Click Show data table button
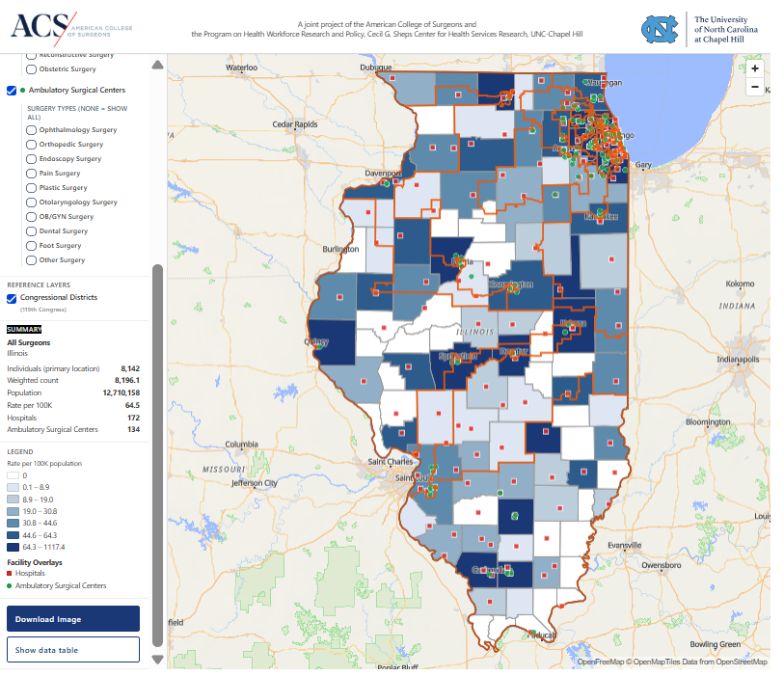The image size is (784, 676). 73,650
